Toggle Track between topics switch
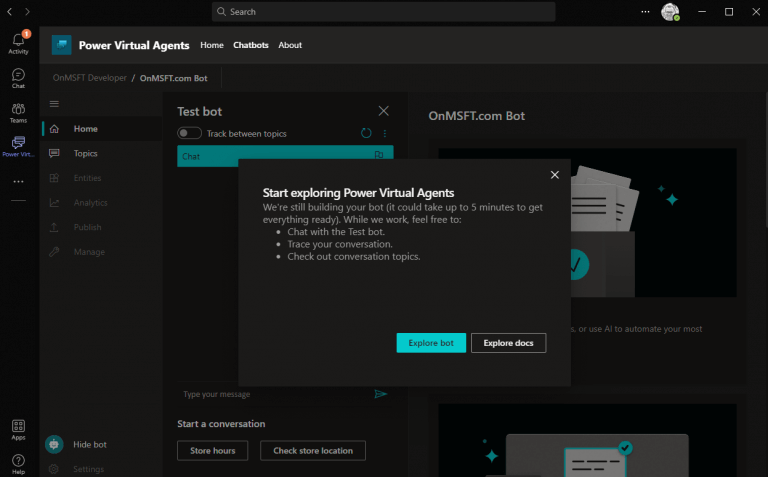The width and height of the screenshot is (768, 477). 189,133
